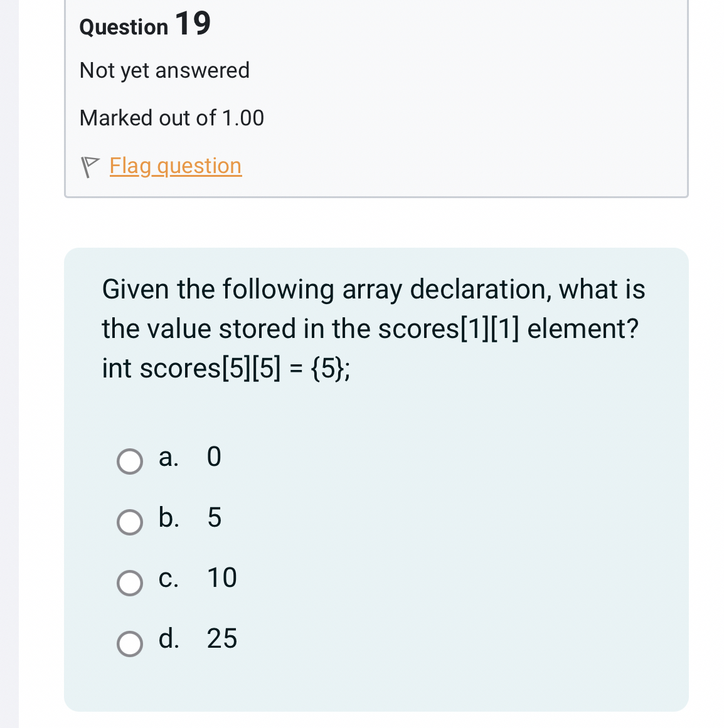This screenshot has height=728, width=724.
Task: Click the "Given the following array declaration" line
Action: point(373,289)
